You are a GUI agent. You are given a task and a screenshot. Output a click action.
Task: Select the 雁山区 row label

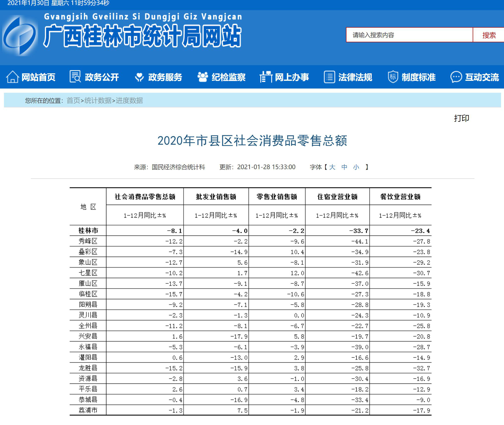88,283
